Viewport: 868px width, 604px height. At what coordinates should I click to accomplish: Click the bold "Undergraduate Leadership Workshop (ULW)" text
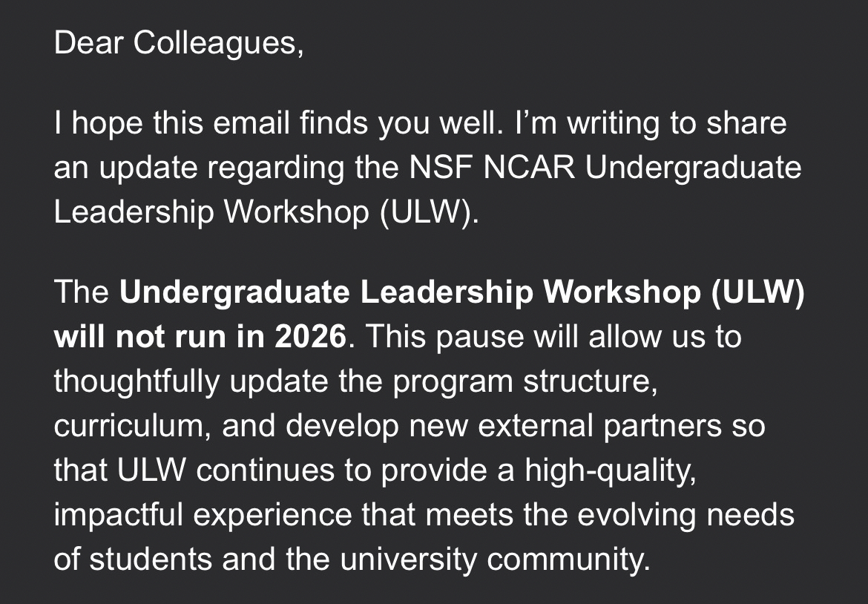[x=461, y=292]
